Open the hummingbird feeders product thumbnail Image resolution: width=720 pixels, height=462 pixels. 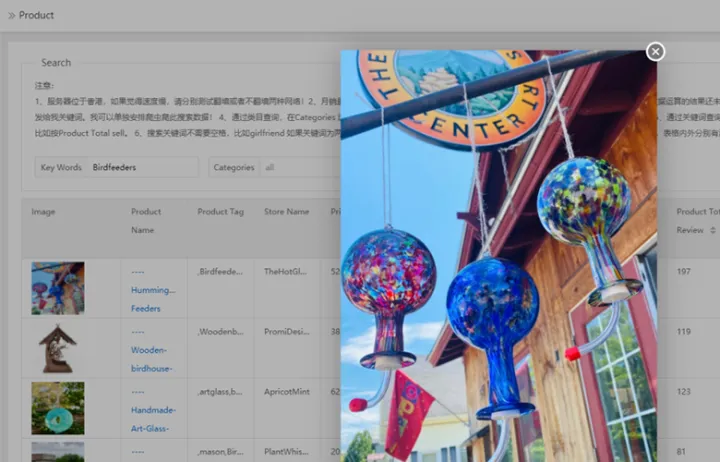coord(58,288)
